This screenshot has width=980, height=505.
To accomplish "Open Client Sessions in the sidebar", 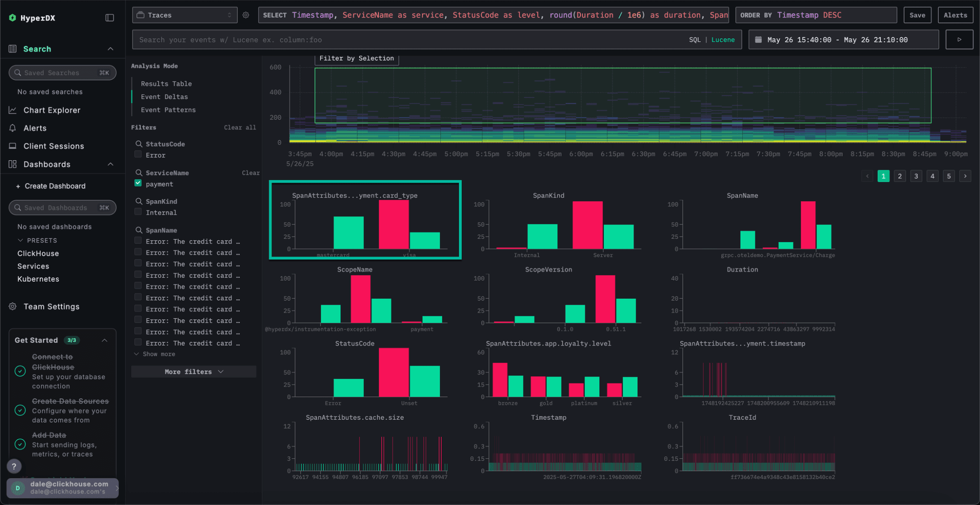I will (53, 145).
